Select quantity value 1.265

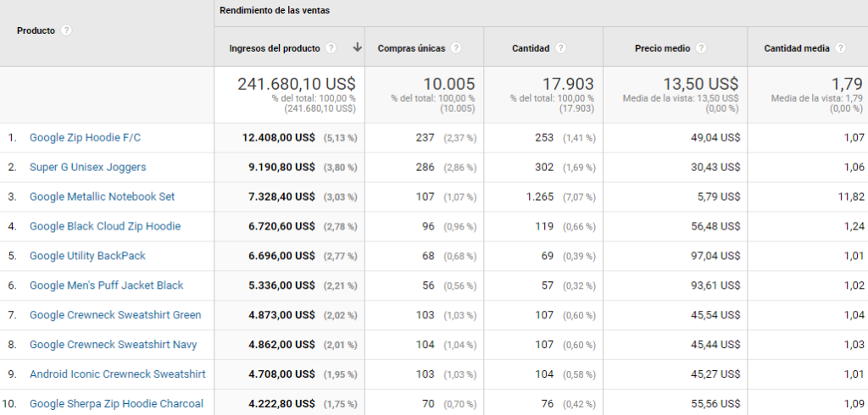pos(540,196)
